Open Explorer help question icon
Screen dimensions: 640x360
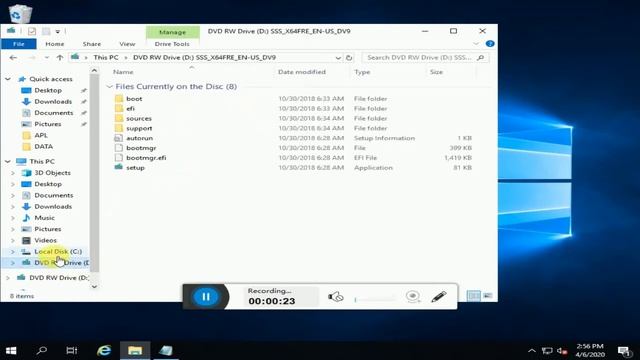pyautogui.click(x=490, y=44)
